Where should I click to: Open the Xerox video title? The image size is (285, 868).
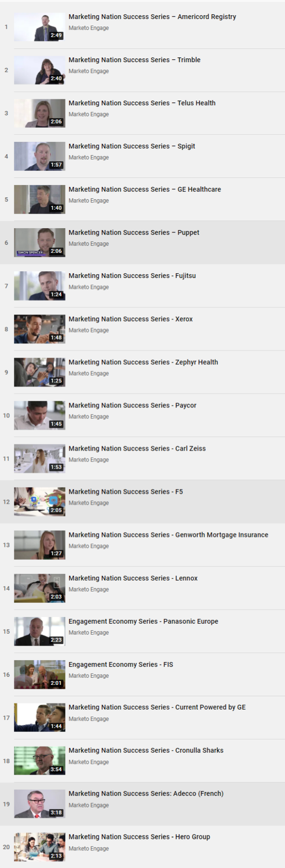pos(130,319)
